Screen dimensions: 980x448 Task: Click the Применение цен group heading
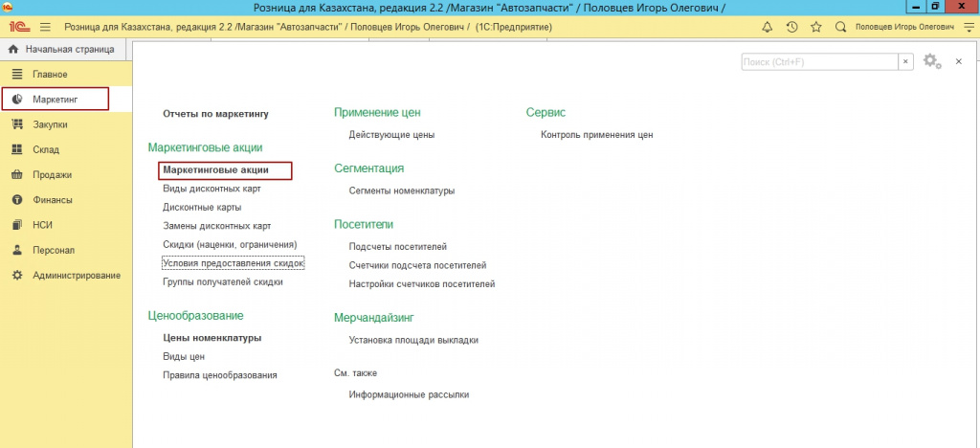click(377, 112)
